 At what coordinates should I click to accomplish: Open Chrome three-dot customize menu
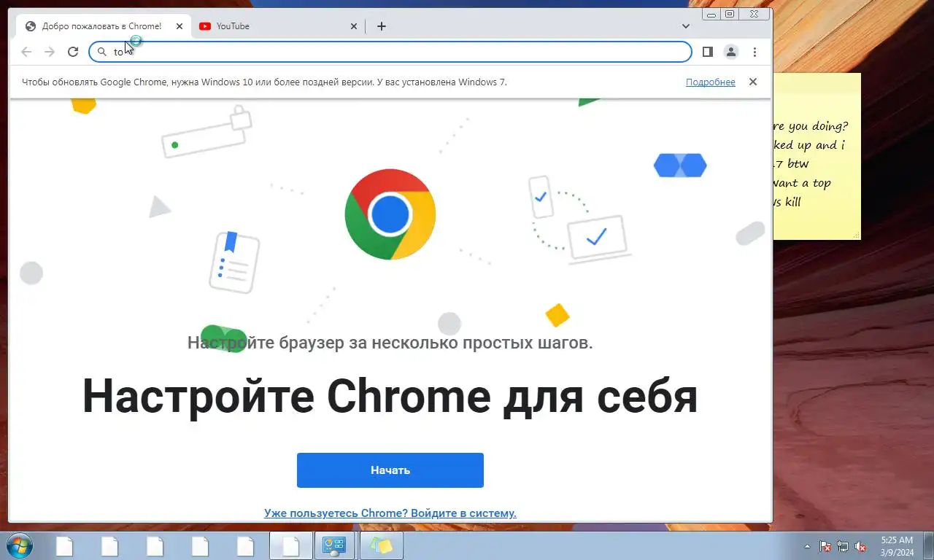[754, 52]
